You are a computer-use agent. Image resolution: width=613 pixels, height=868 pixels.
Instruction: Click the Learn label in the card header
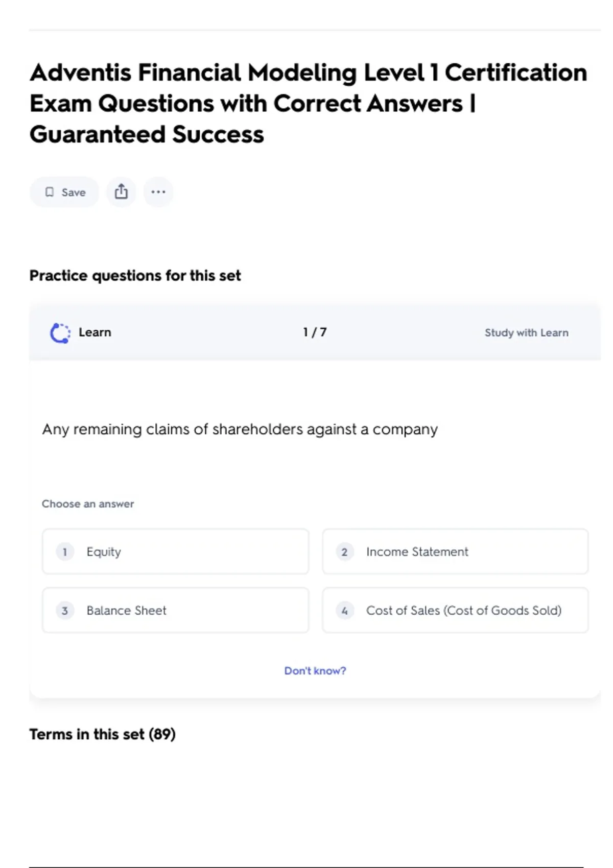[x=95, y=332]
